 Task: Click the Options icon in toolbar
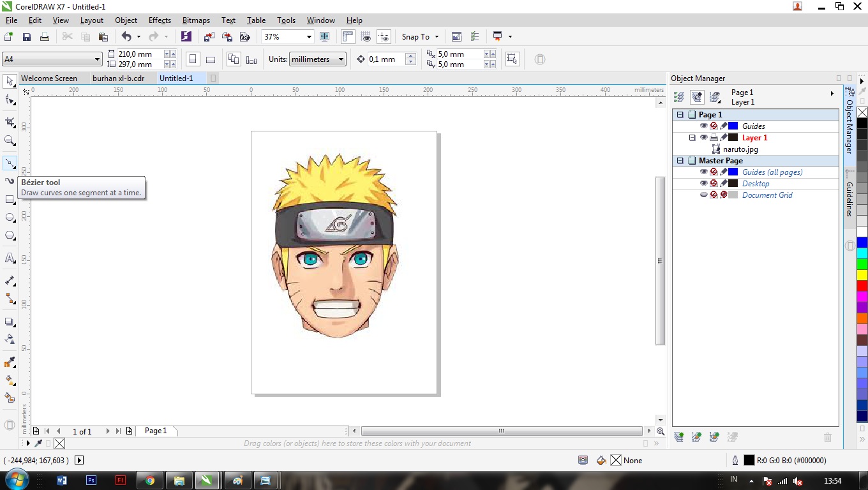pyautogui.click(x=474, y=37)
